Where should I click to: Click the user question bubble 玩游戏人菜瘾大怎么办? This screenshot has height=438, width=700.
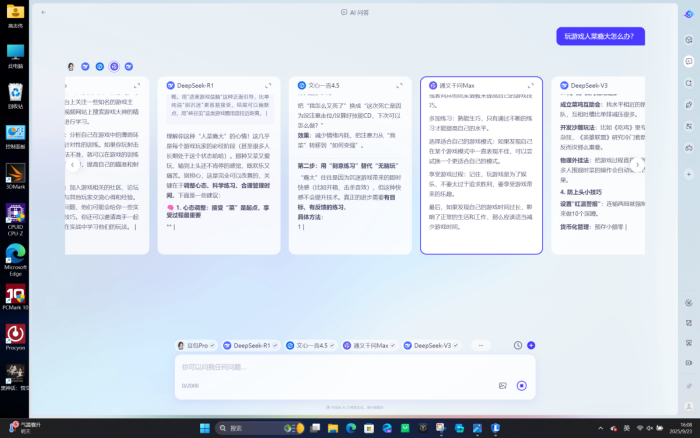pyautogui.click(x=600, y=36)
